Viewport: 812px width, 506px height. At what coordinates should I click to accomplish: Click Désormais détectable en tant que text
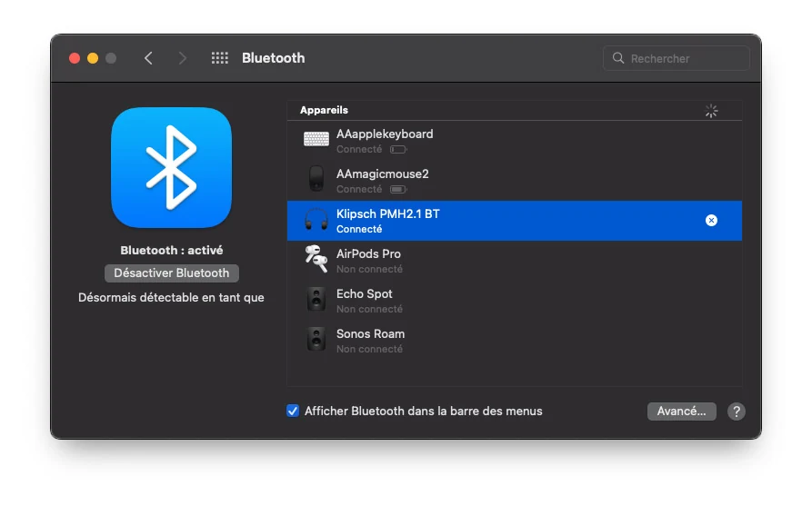(171, 297)
